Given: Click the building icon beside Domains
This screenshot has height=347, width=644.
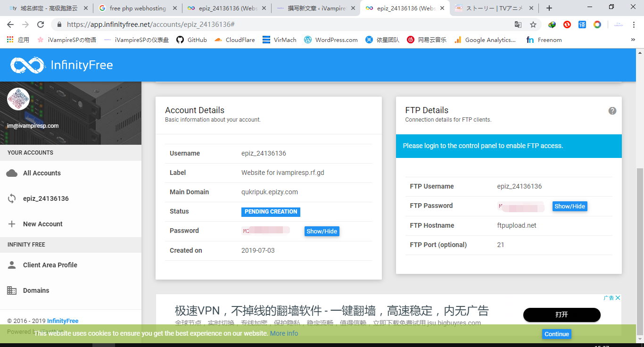Looking at the screenshot, I should coord(12,290).
